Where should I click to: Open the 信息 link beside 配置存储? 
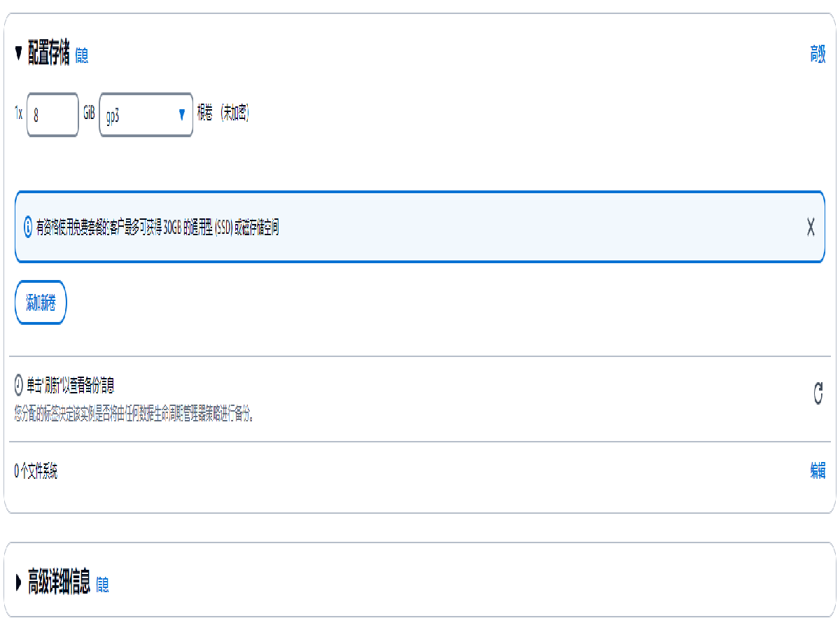click(81, 55)
